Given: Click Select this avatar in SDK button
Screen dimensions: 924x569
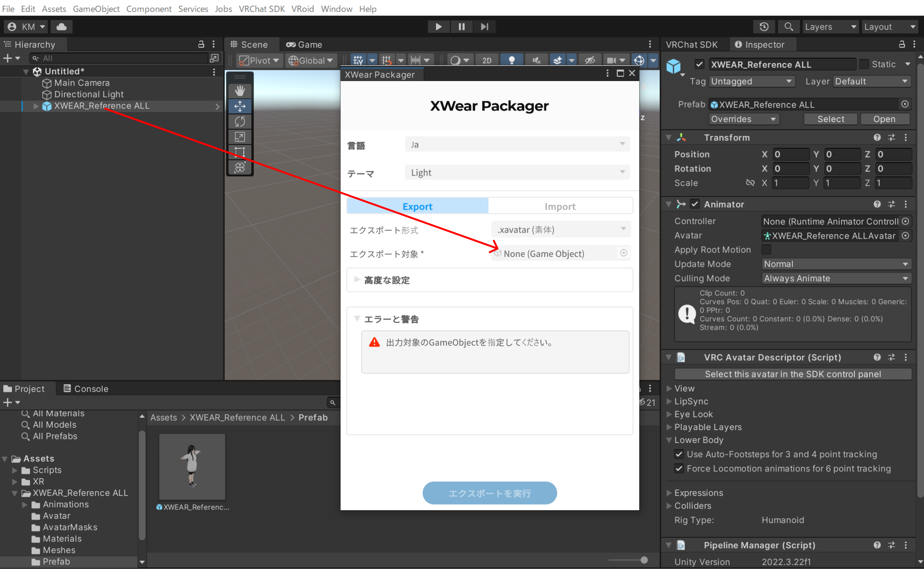Looking at the screenshot, I should click(x=793, y=374).
